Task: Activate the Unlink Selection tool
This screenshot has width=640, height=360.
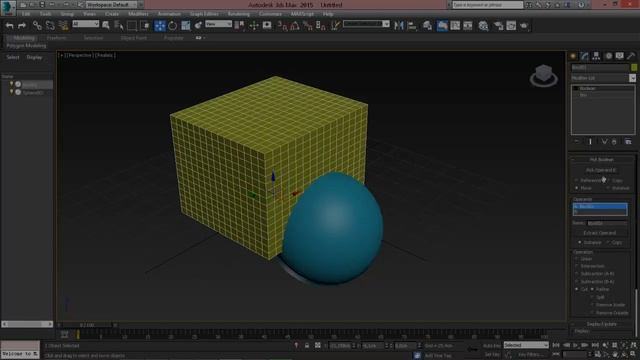Action: [50, 26]
